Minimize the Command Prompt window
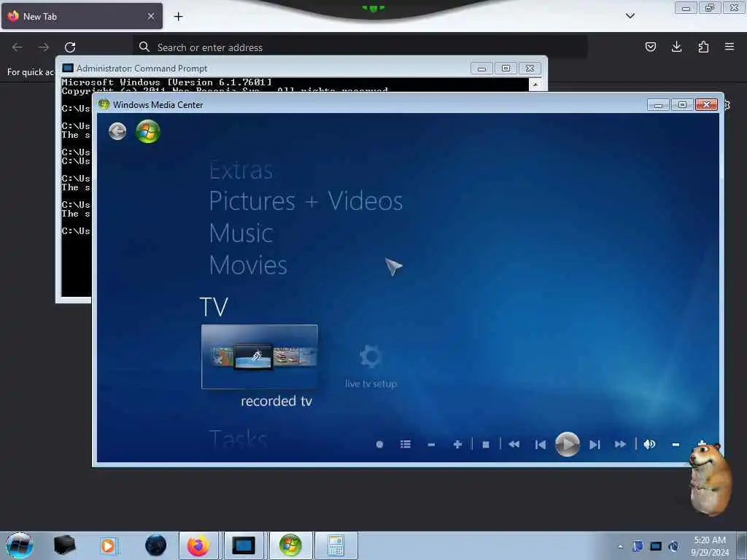 point(481,68)
